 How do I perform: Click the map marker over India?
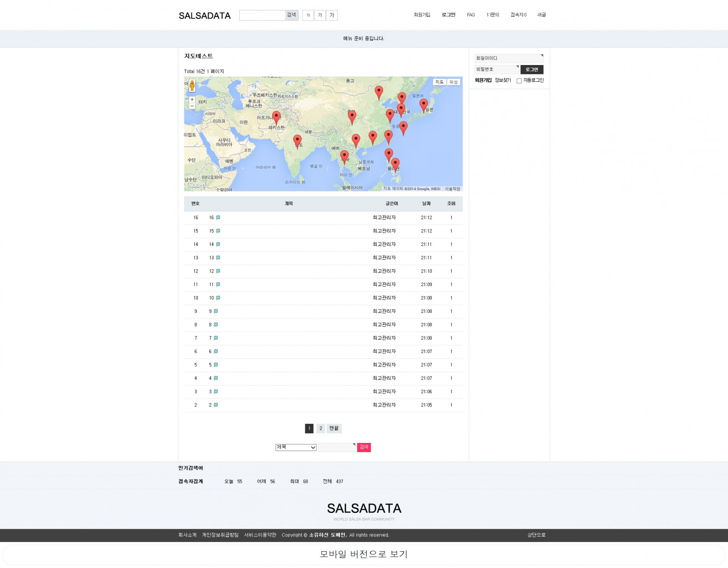(297, 141)
